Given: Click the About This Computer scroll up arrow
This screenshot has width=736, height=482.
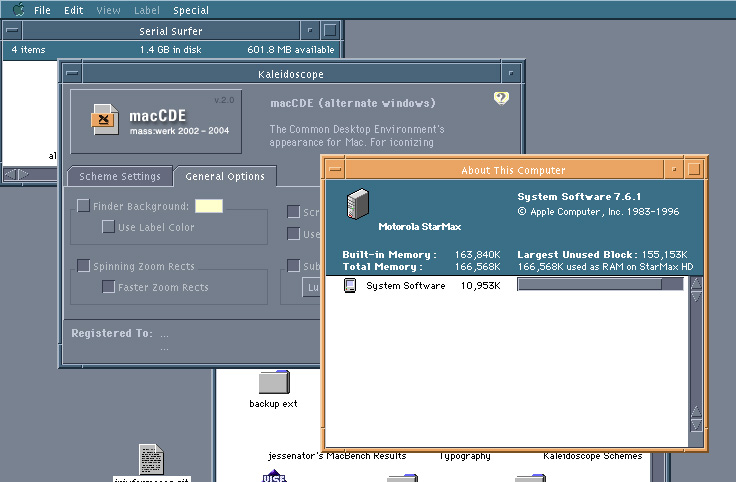Looking at the screenshot, I should [697, 285].
